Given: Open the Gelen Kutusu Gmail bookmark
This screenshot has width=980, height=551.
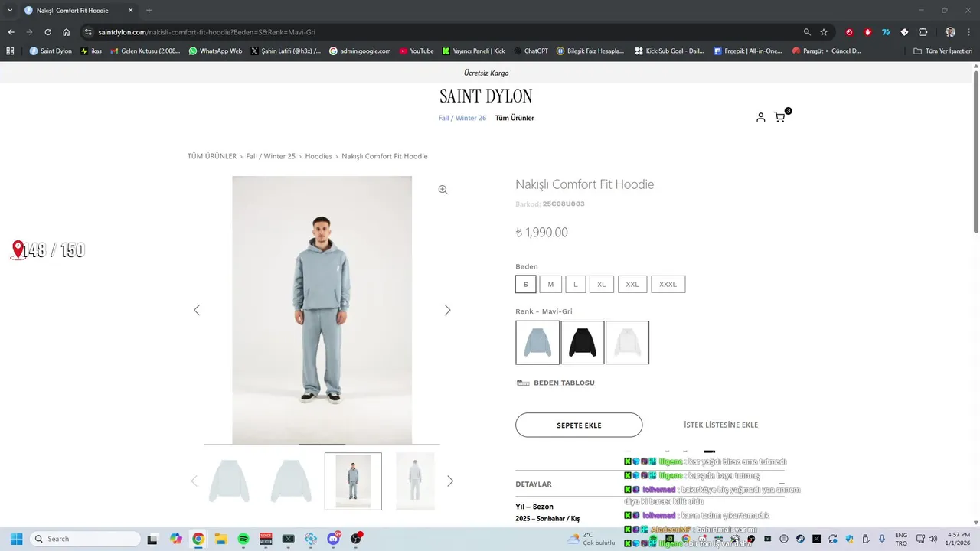Looking at the screenshot, I should (145, 51).
